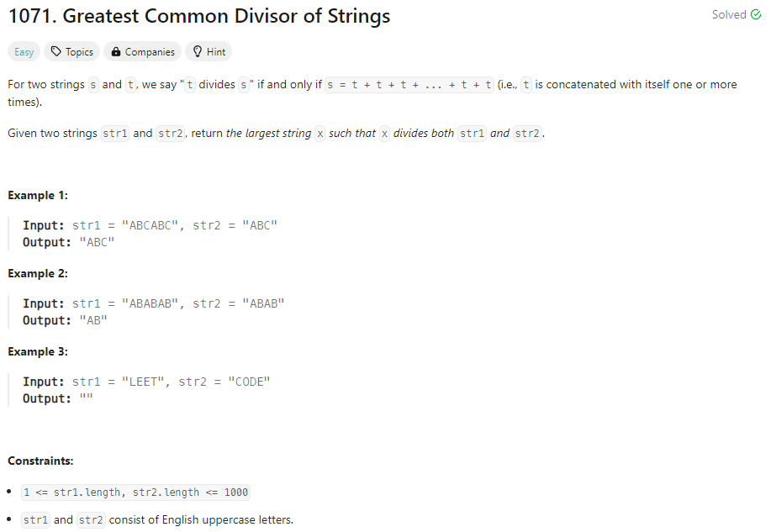Click the Example 1 heading
Image resolution: width=771 pixels, height=532 pixels.
(x=38, y=195)
